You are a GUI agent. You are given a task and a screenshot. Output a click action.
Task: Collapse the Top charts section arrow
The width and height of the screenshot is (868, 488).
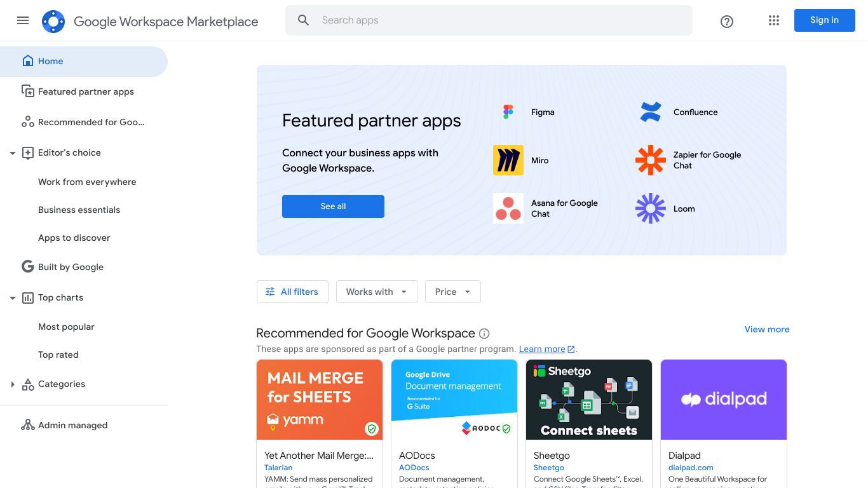(12, 298)
